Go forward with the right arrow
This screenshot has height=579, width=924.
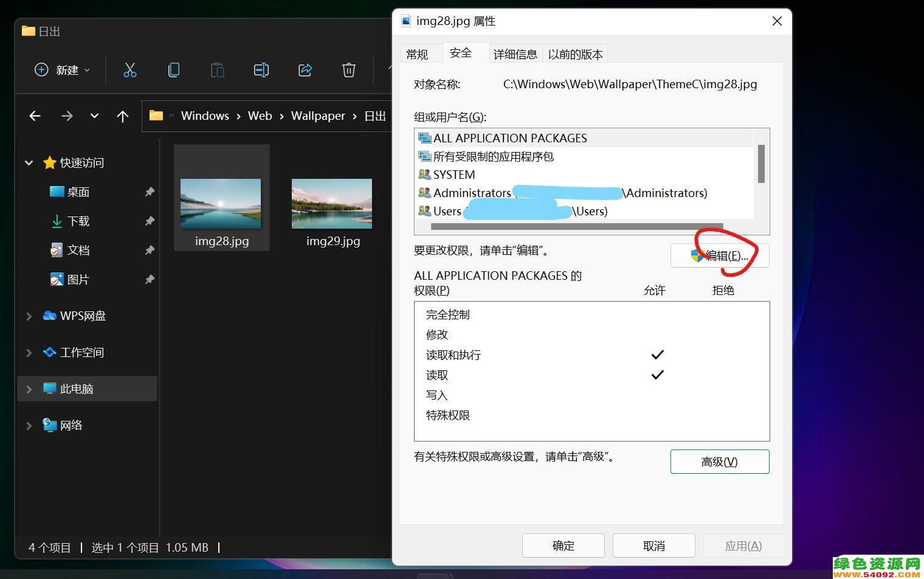coord(67,116)
